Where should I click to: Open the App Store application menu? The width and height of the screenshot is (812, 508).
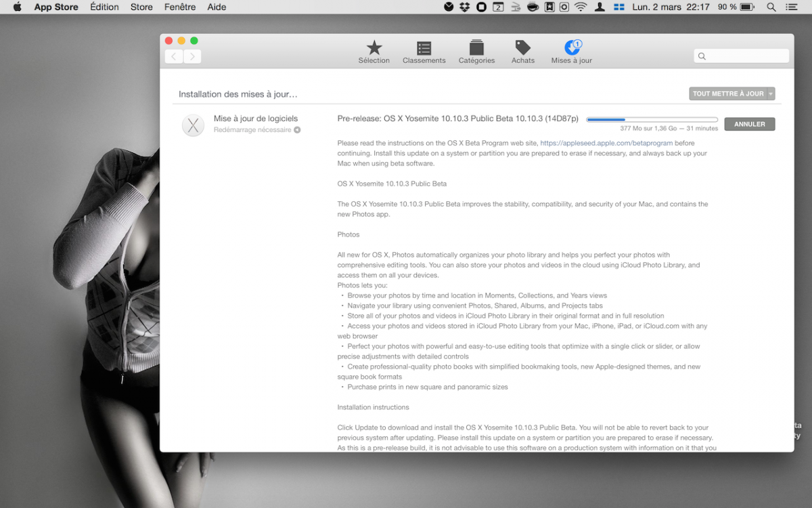(x=56, y=7)
